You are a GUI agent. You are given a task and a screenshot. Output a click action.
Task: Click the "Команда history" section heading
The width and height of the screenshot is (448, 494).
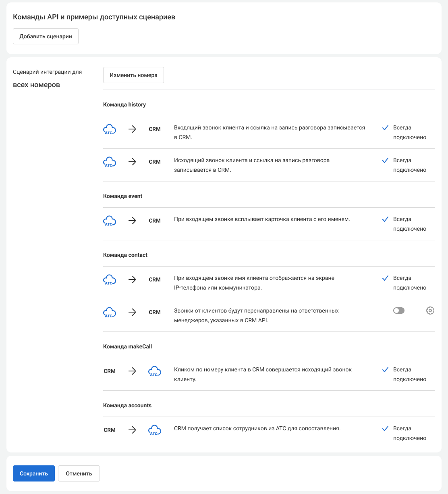pos(124,104)
